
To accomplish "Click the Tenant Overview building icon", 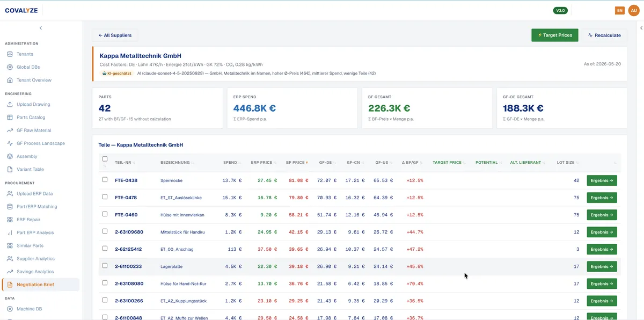I will pyautogui.click(x=10, y=80).
